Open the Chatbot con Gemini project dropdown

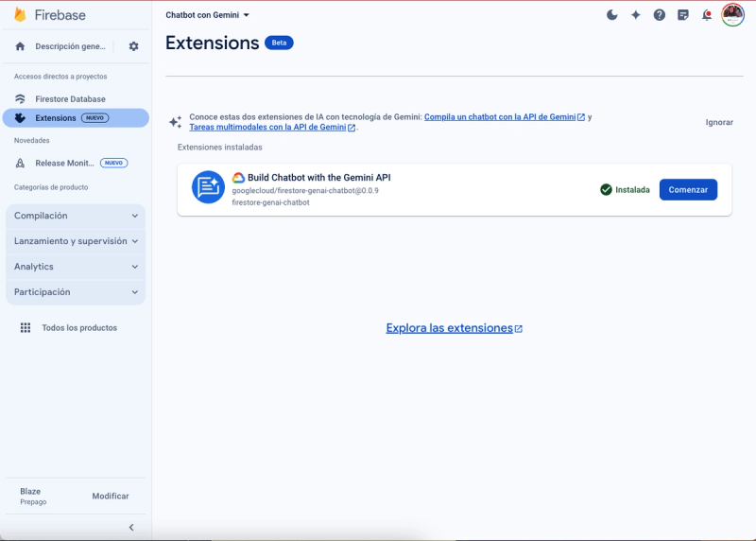pos(208,15)
